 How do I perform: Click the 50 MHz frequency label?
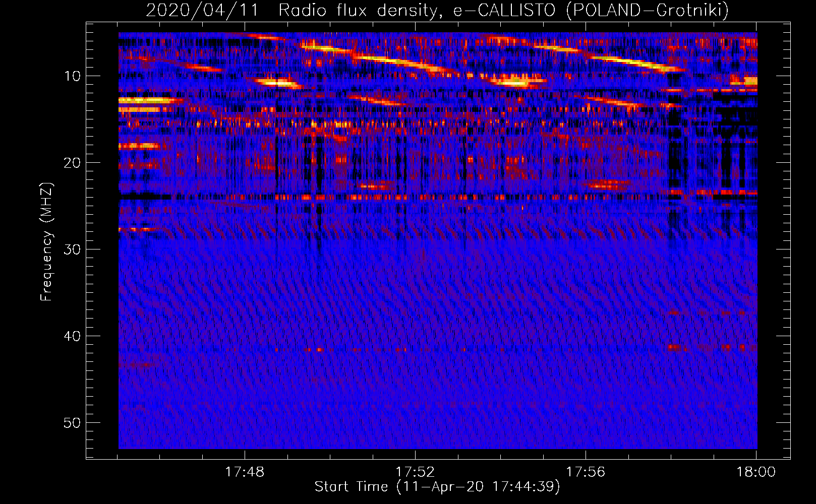pos(73,423)
